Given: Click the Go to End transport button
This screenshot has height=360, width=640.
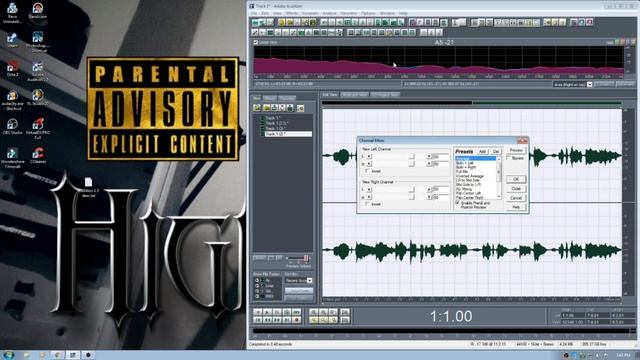Looking at the screenshot, I should pos(287,320).
